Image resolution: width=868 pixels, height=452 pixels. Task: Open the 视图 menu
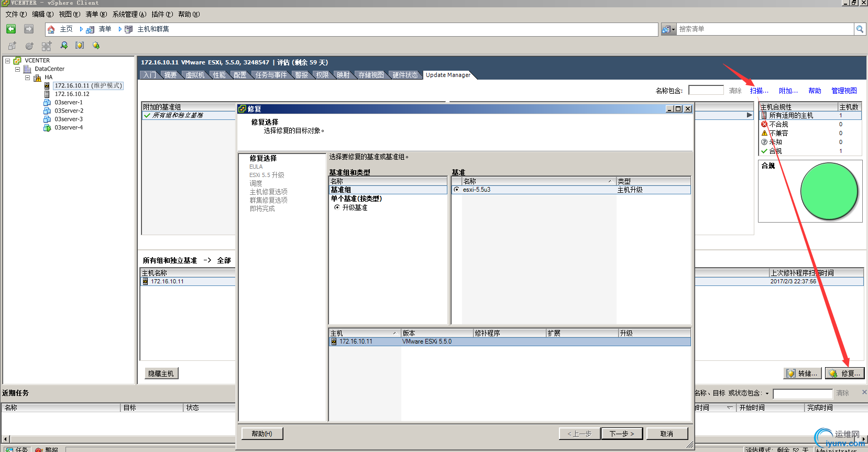69,14
